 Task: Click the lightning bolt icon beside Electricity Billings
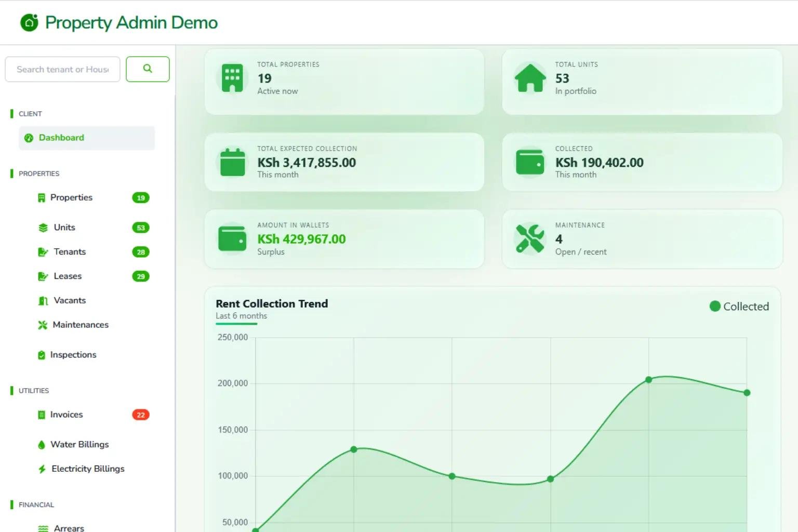click(42, 469)
